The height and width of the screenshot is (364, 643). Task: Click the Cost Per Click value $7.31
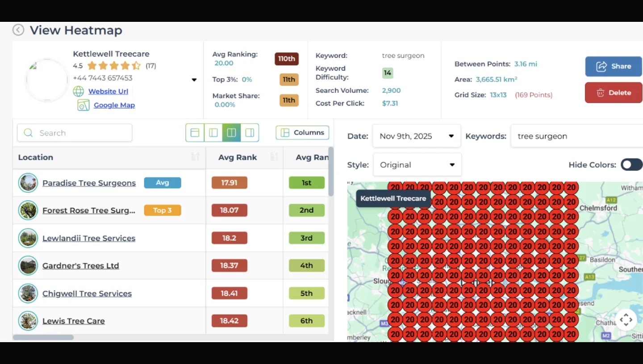390,103
